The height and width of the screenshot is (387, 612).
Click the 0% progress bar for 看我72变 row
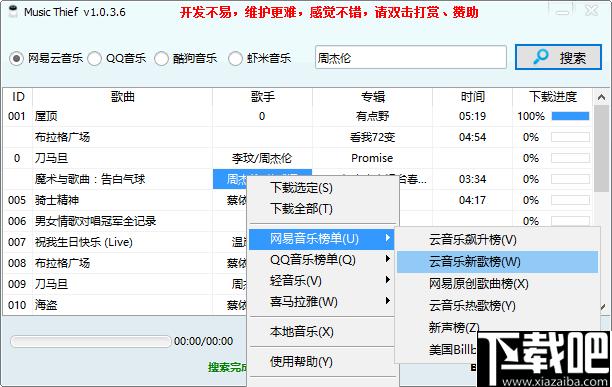[x=570, y=137]
